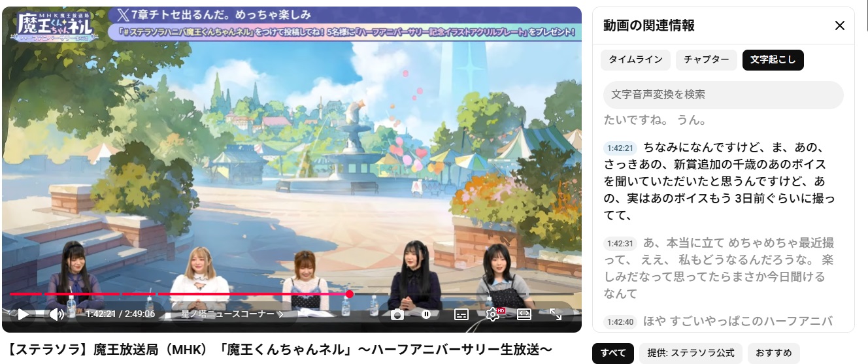Select the 文字起こし tab
Image resolution: width=868 pixels, height=364 pixels.
tap(773, 59)
